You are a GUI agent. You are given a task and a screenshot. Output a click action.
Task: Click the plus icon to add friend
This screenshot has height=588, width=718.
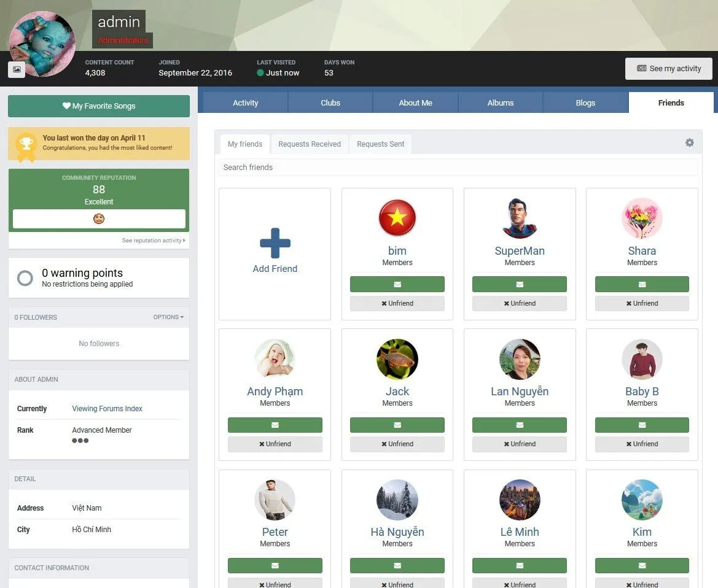[x=275, y=243]
